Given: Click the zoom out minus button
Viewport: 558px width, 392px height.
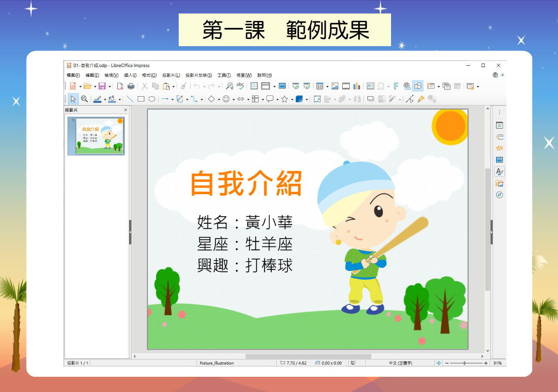Looking at the screenshot, I should click(x=447, y=363).
